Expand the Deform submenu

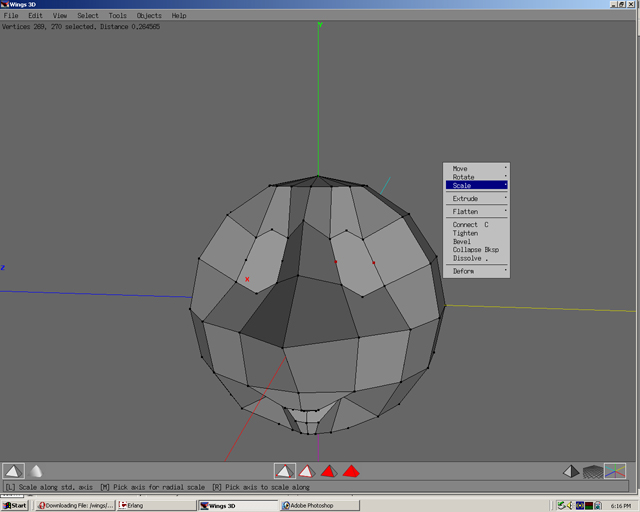[x=477, y=271]
